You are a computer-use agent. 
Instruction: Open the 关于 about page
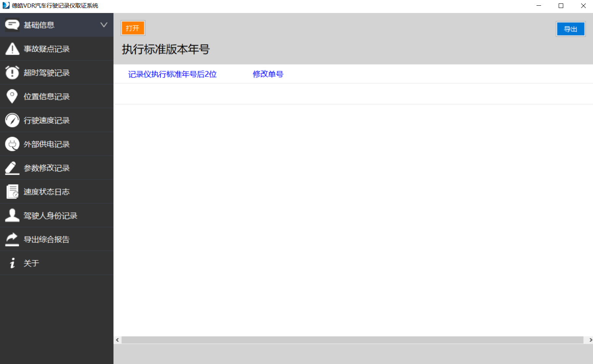(x=56, y=263)
